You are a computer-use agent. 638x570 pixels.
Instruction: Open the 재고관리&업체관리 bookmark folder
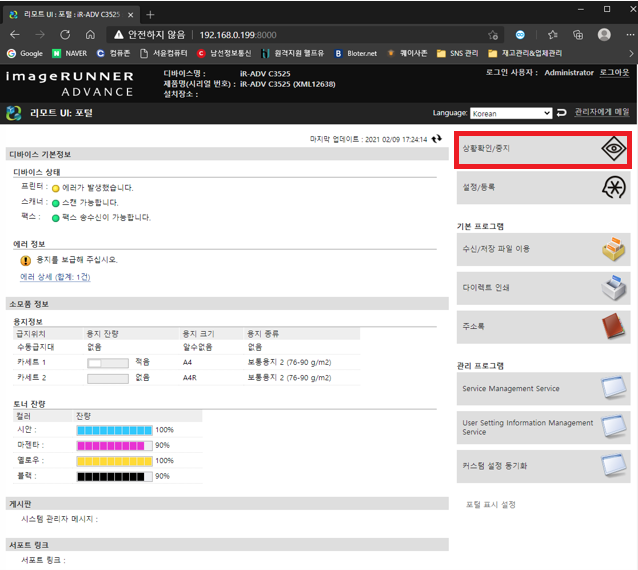(525, 53)
